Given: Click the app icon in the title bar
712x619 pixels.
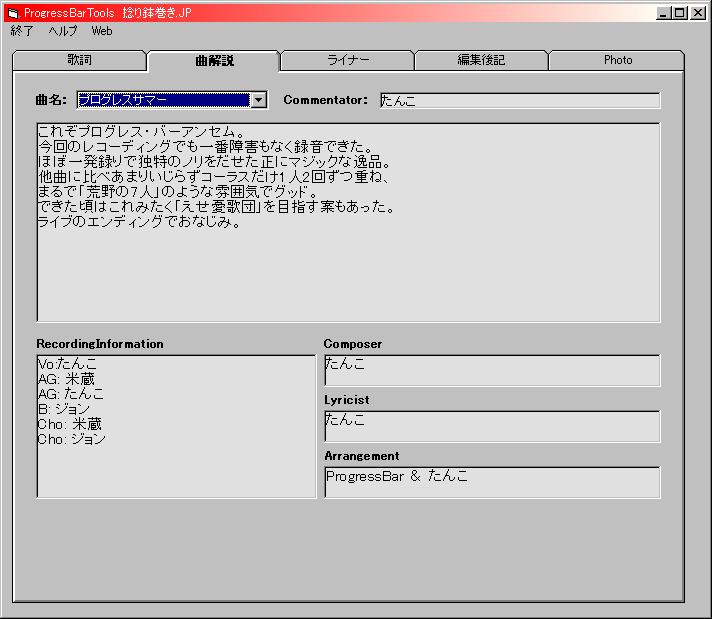Looking at the screenshot, I should click(13, 13).
